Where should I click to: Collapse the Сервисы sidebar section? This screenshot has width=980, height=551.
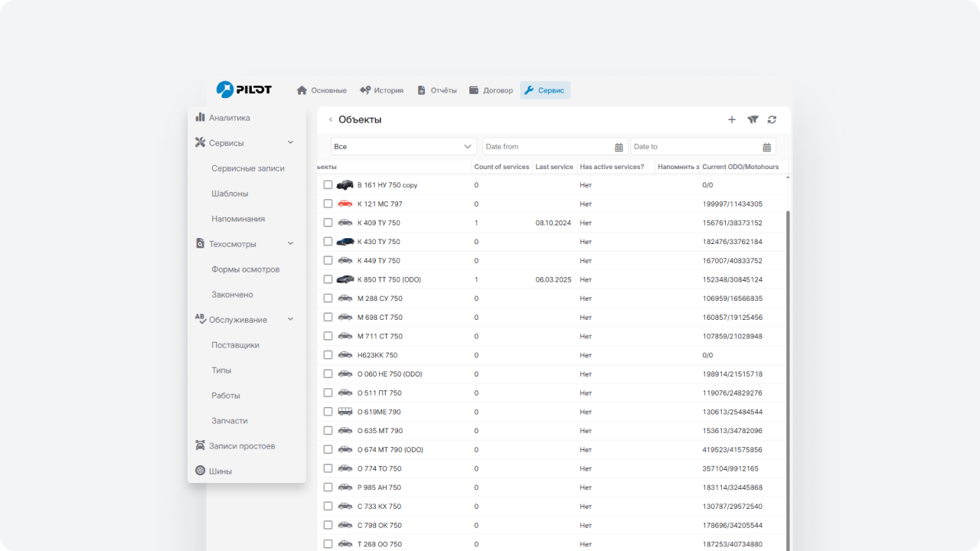tap(290, 143)
